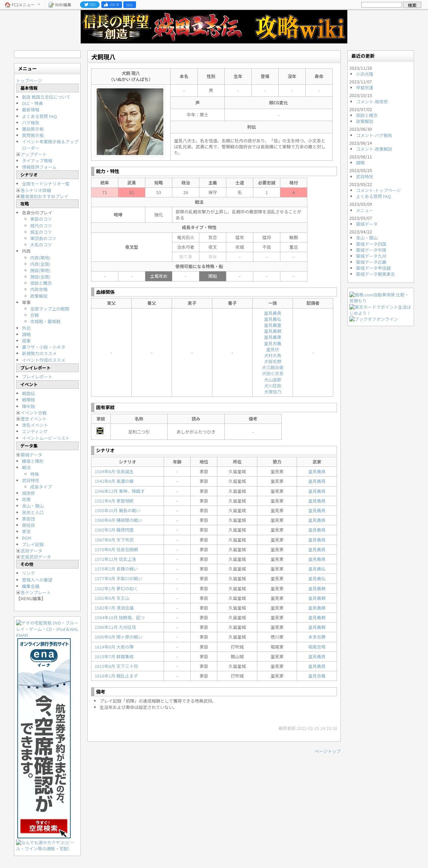Open the イベントムービーリスト link
The width and height of the screenshot is (428, 868).
46,438
